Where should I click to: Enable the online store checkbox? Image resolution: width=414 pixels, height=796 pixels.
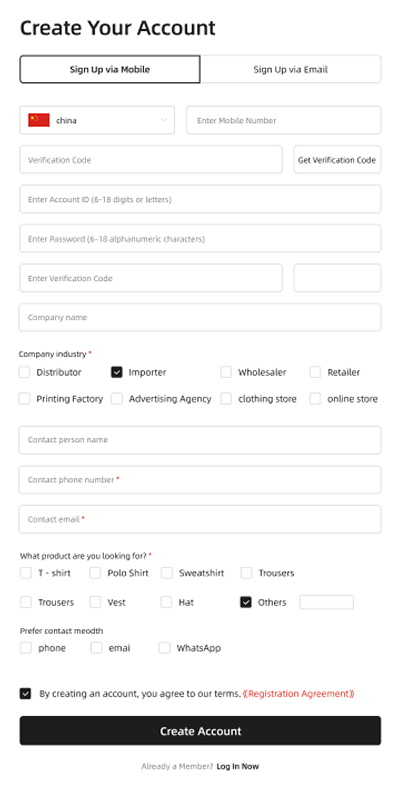click(315, 399)
